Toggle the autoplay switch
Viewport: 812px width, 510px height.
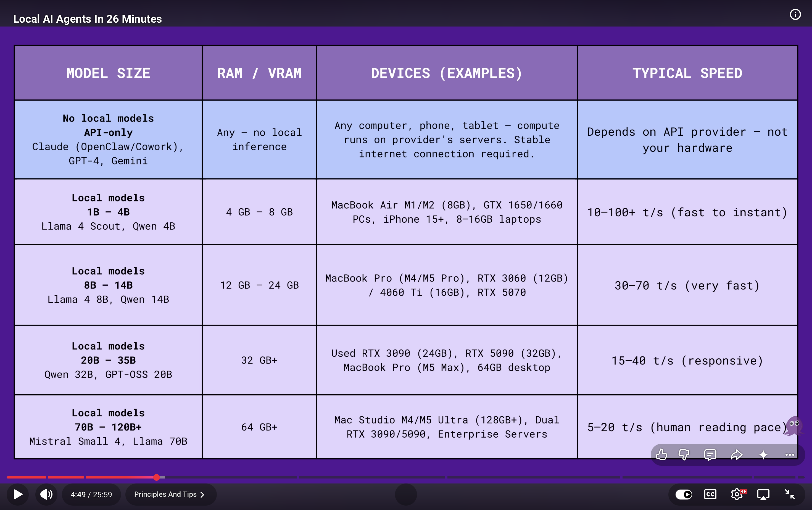click(x=684, y=495)
